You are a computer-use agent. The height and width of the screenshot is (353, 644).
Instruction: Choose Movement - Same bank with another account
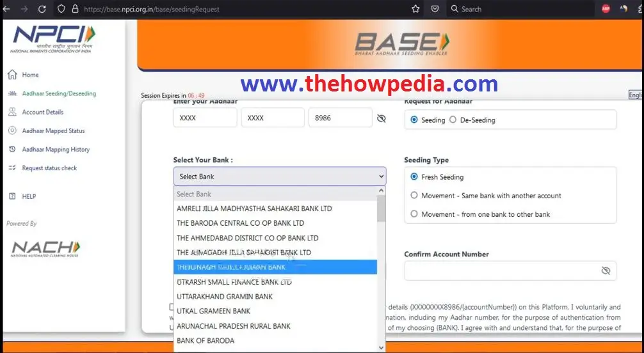click(414, 196)
